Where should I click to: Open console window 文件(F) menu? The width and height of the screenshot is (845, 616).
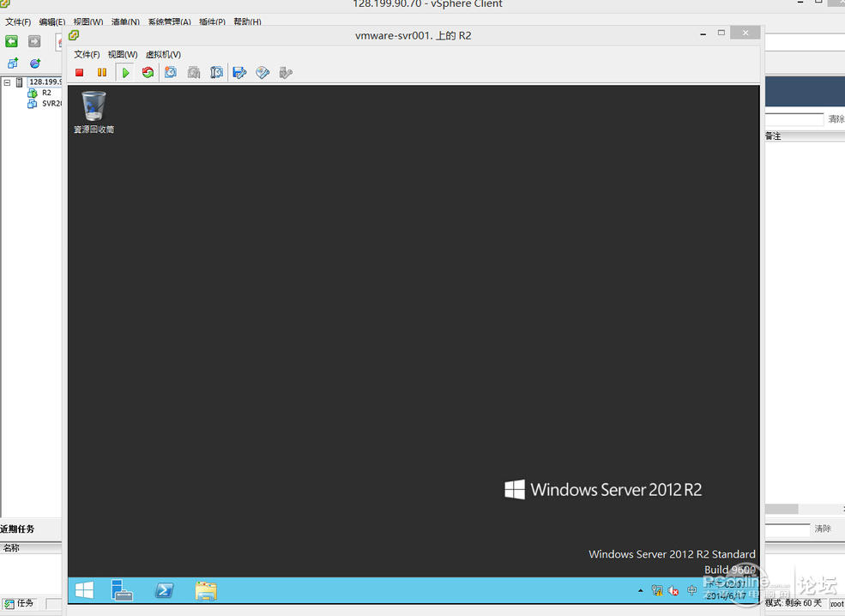87,54
